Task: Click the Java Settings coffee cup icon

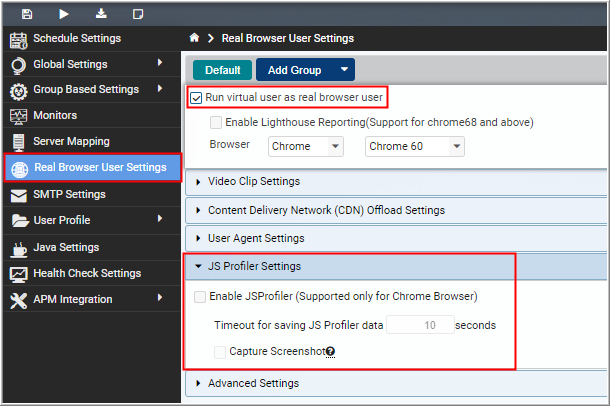Action: pos(19,249)
